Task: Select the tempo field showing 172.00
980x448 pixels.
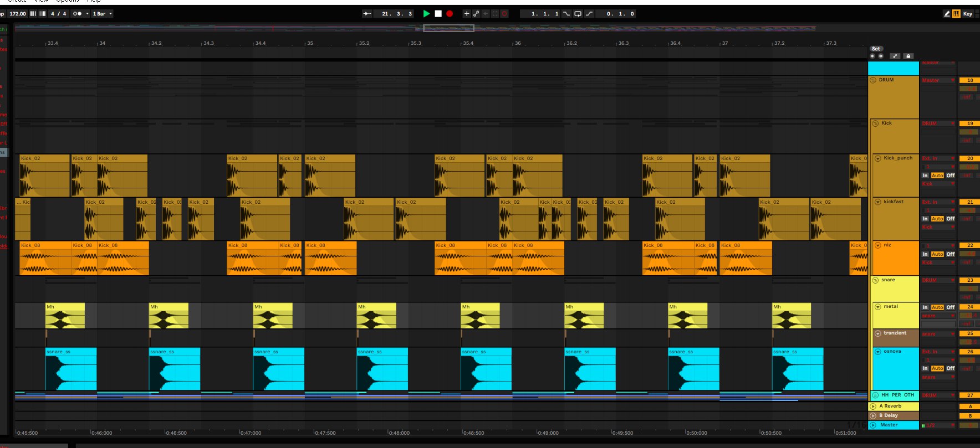Action: (18, 14)
